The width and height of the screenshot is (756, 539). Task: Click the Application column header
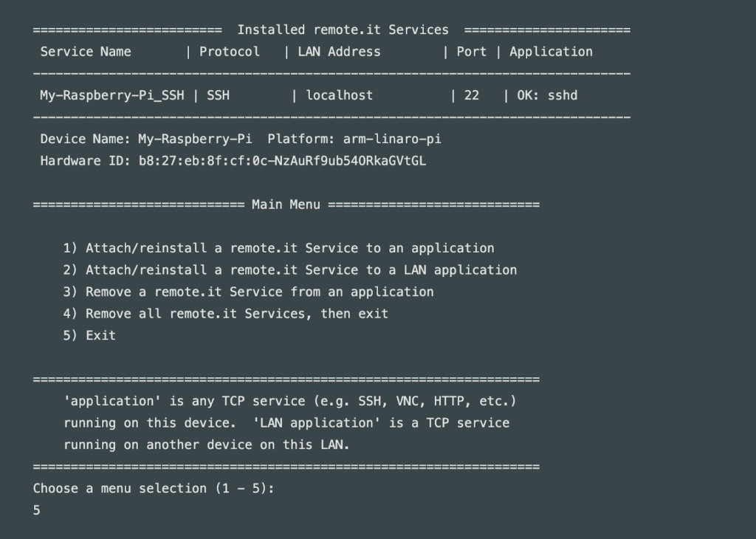pyautogui.click(x=551, y=52)
